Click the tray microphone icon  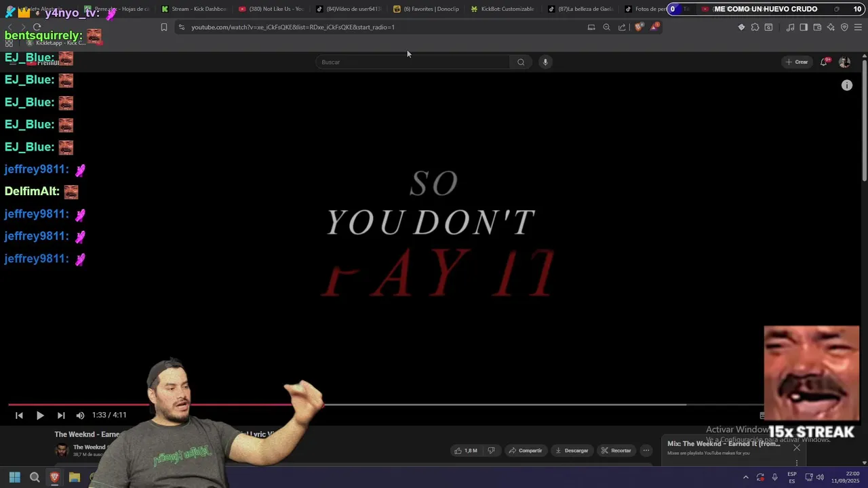(774, 477)
